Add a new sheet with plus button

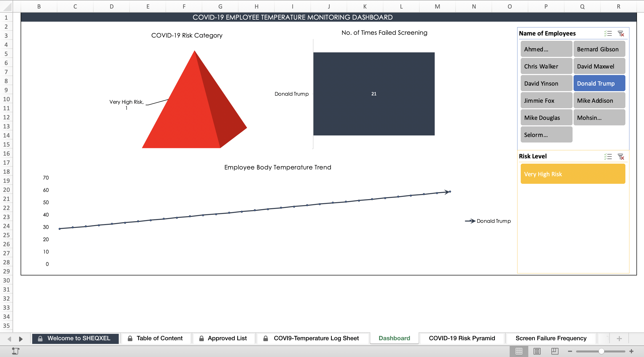tap(619, 338)
